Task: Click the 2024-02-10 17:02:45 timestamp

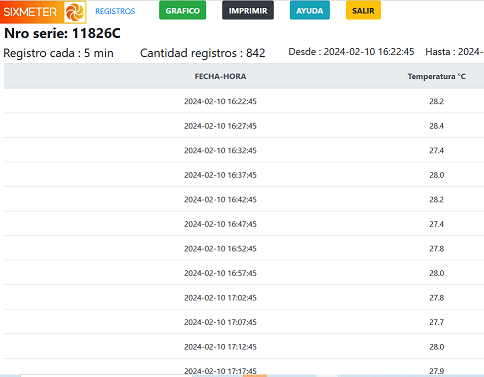Action: coord(220,298)
